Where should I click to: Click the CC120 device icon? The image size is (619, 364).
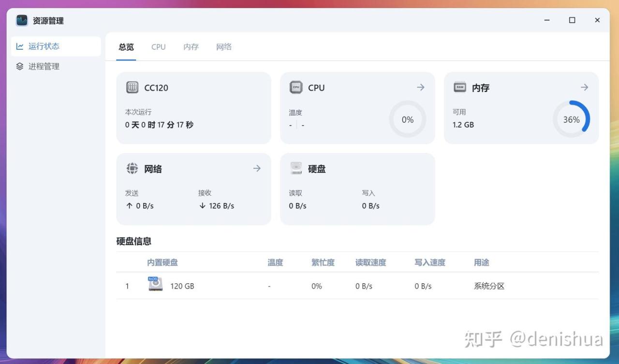(x=132, y=87)
